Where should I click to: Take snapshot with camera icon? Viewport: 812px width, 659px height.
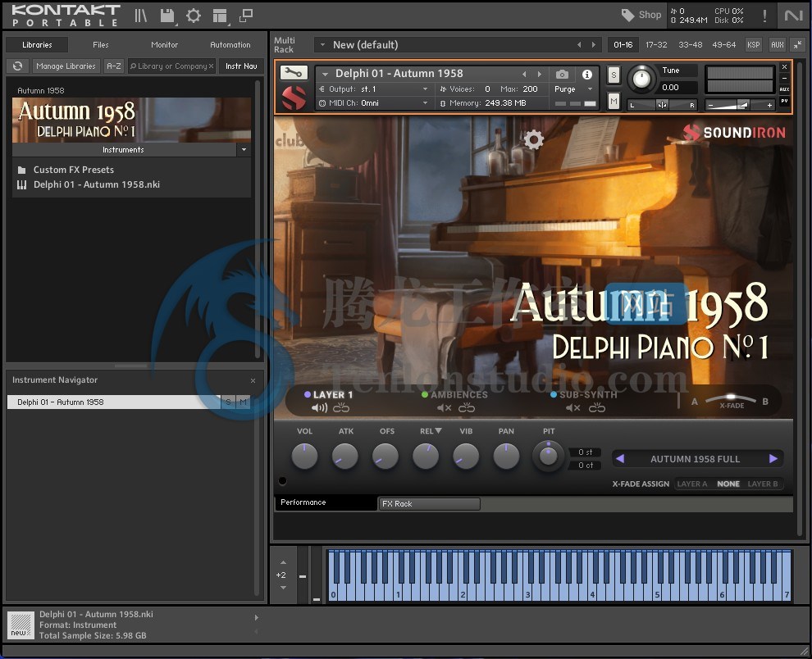[562, 75]
